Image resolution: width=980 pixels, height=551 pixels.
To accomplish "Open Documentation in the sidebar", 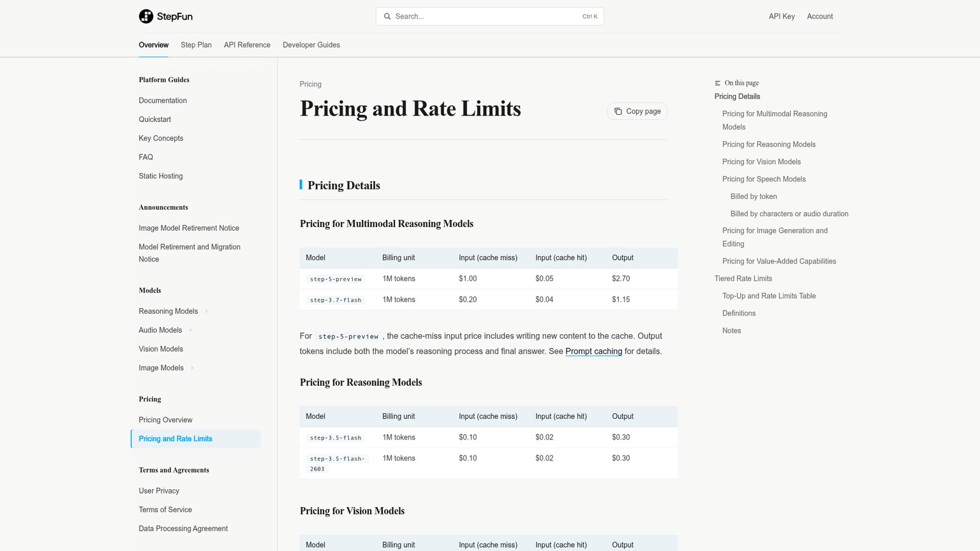I will click(163, 101).
